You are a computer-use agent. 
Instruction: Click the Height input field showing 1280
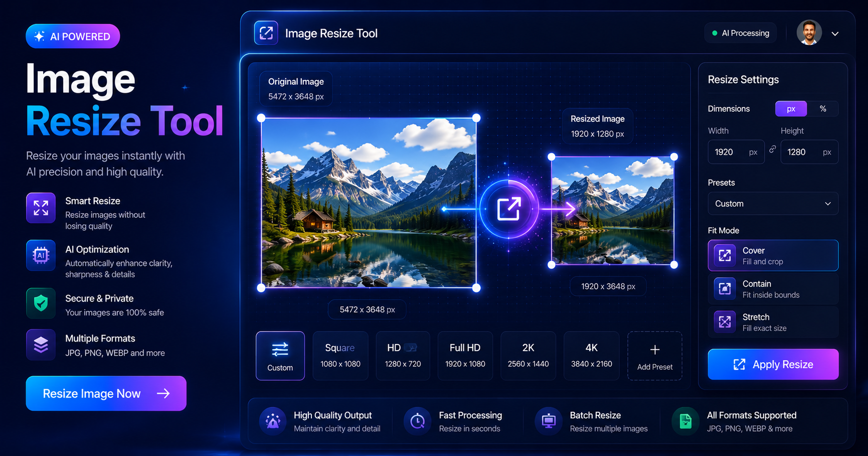point(809,152)
